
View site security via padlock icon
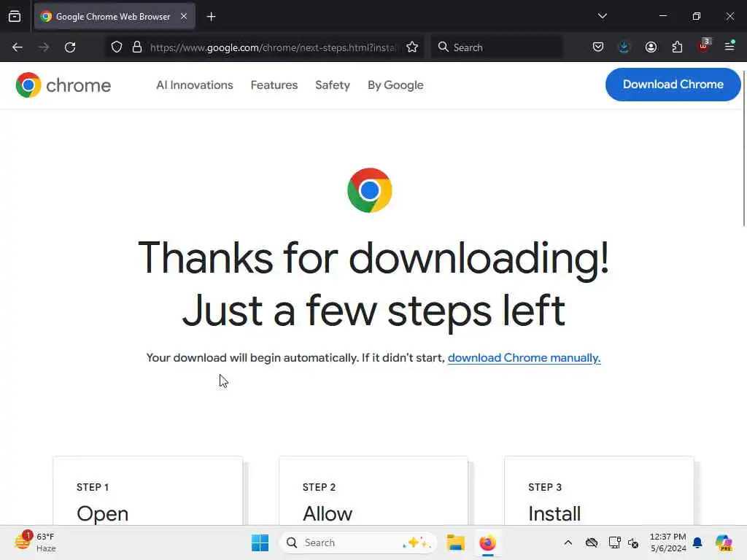coord(137,47)
